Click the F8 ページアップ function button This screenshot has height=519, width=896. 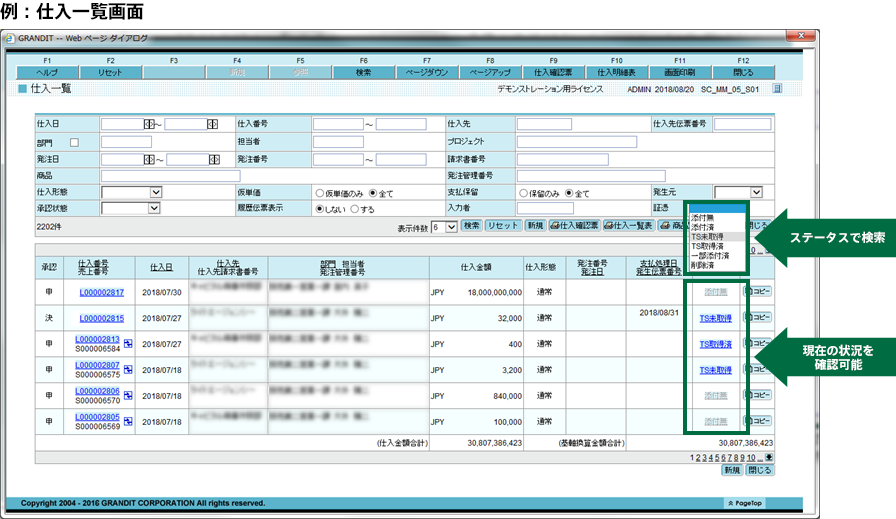(x=490, y=73)
